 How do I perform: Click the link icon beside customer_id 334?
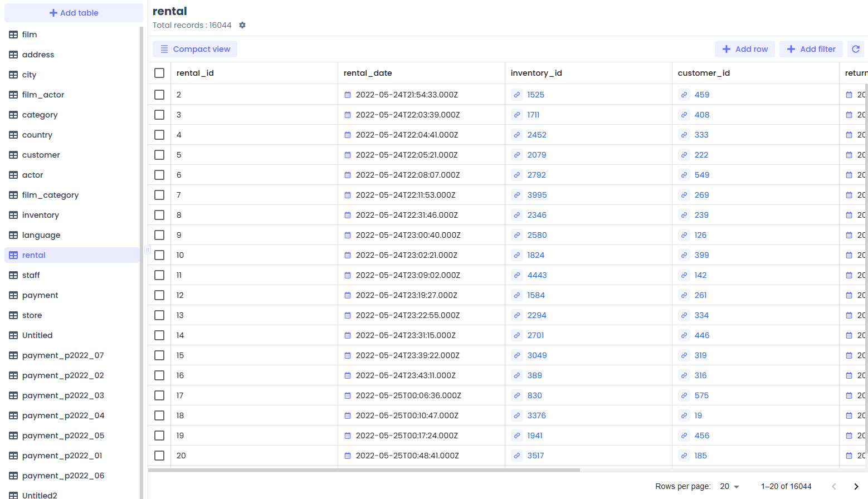click(x=684, y=315)
